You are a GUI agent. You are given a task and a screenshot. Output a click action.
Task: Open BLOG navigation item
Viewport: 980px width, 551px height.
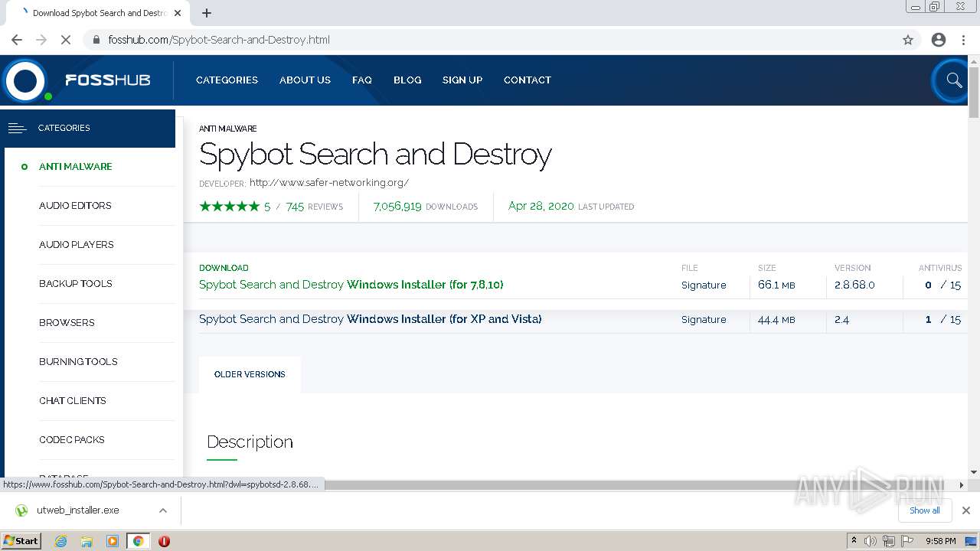point(407,80)
